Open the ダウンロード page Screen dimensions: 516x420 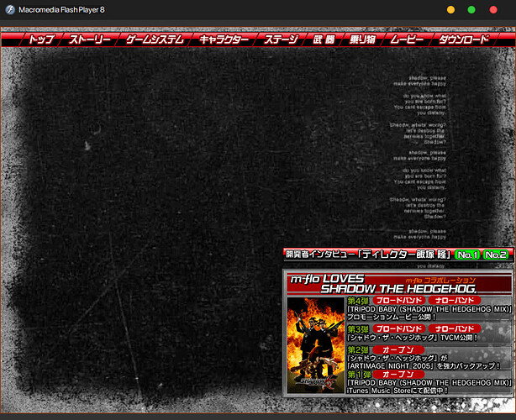464,39
